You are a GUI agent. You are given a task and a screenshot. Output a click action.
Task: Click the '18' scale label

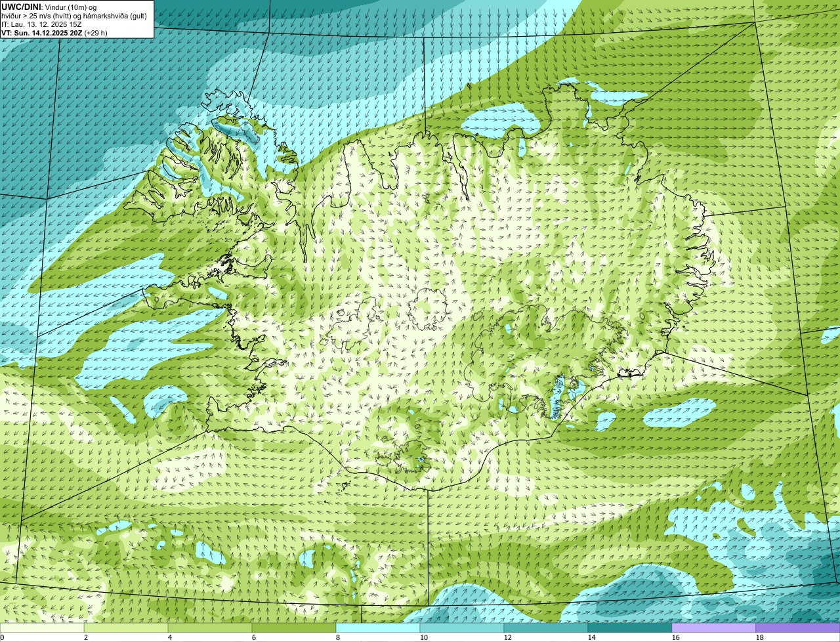click(760, 637)
